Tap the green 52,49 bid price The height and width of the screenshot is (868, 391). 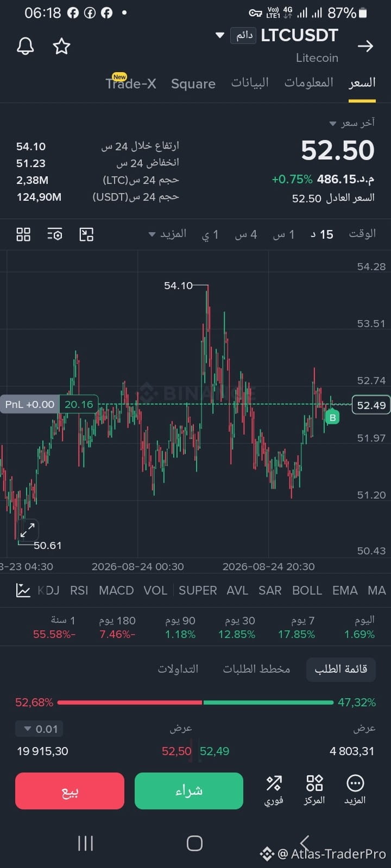pyautogui.click(x=215, y=751)
